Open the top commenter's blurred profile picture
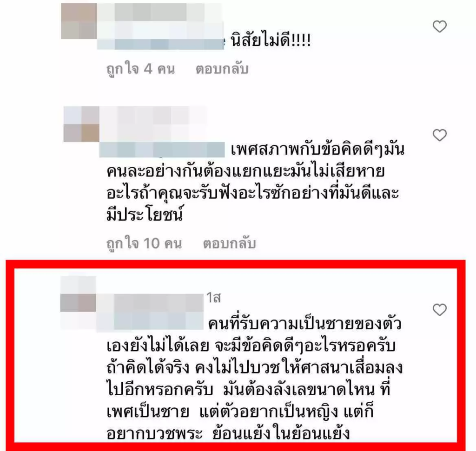Viewport: 476px width, 451px height. pos(79,21)
